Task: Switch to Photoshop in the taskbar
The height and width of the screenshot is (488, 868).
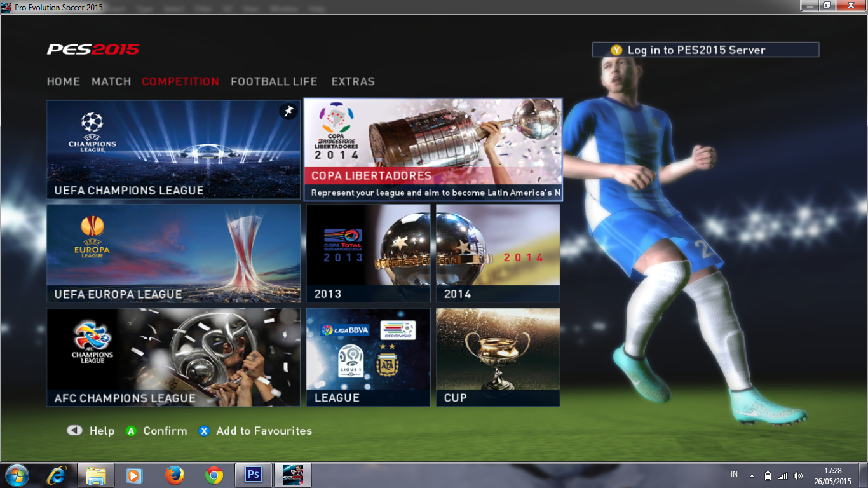Action: click(254, 475)
